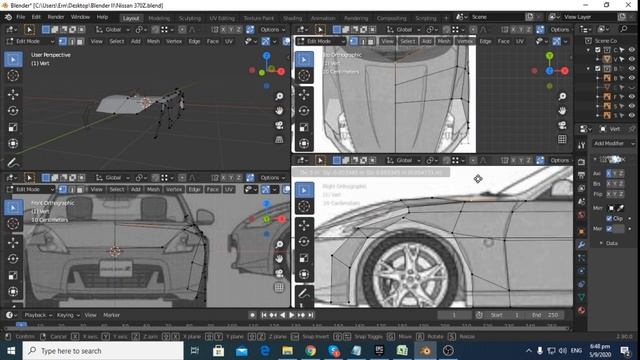The image size is (640, 360).
Task: Open the Object Data properties tab
Action: tap(581, 297)
